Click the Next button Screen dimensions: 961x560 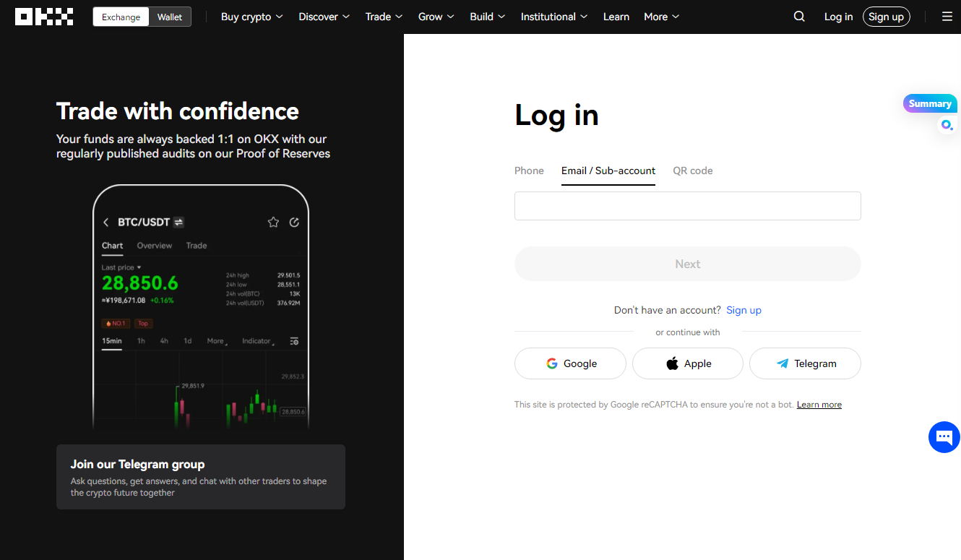pos(688,264)
